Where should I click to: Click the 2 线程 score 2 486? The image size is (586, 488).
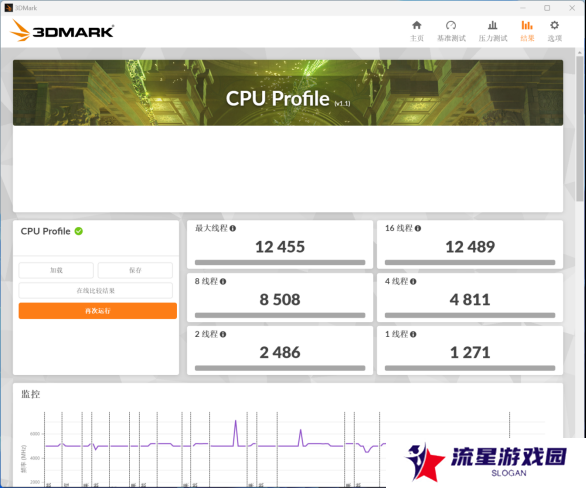point(280,353)
